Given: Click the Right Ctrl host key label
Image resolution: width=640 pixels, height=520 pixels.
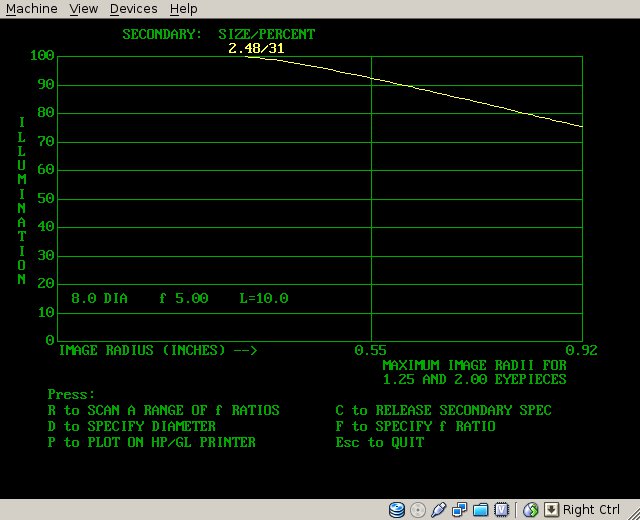Looking at the screenshot, I should click(x=591, y=509).
